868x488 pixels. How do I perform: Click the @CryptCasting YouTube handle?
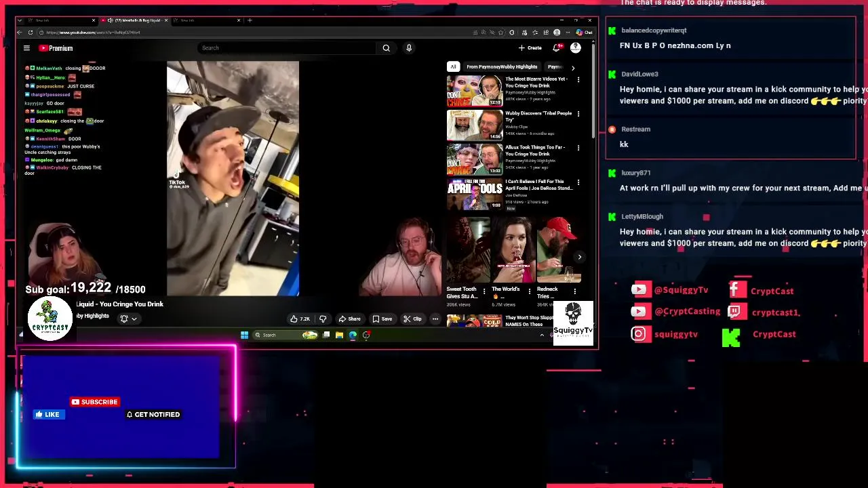coord(688,311)
